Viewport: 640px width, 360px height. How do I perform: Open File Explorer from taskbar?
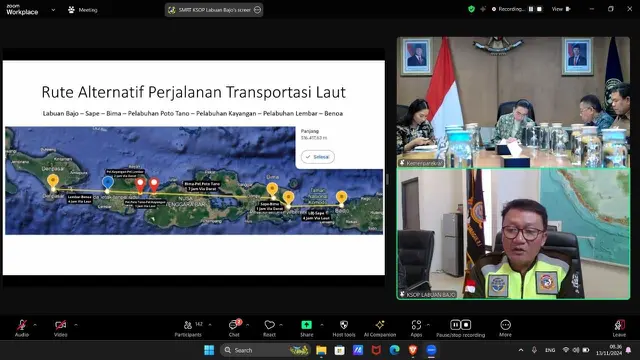click(x=321, y=350)
